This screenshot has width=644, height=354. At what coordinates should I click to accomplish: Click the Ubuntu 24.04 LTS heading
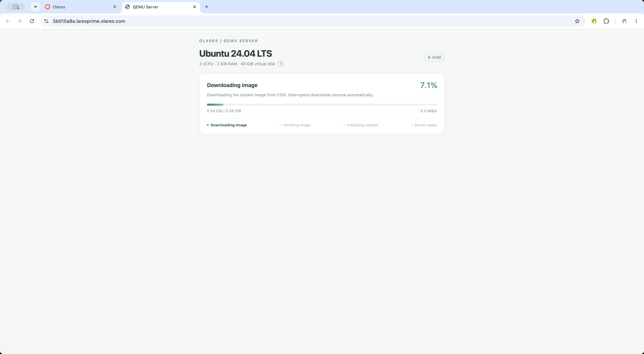pyautogui.click(x=235, y=54)
